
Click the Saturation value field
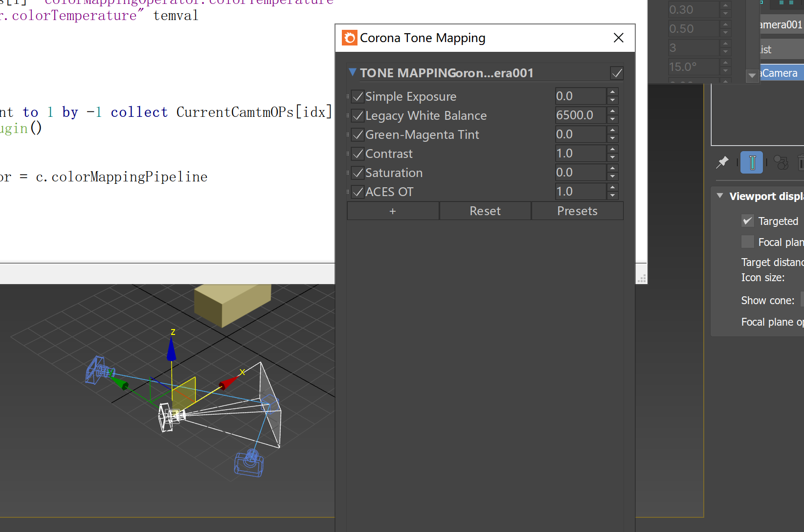[581, 173]
